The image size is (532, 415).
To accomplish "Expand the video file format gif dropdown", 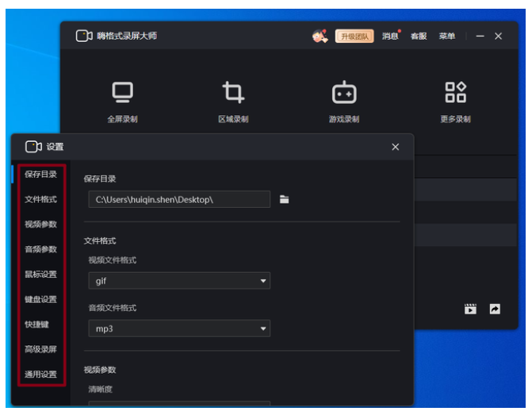I will point(179,281).
